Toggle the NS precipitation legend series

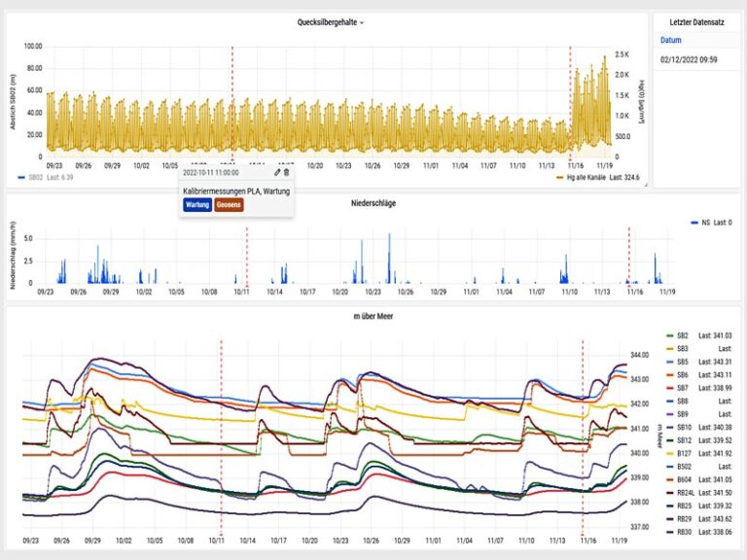pos(705,223)
